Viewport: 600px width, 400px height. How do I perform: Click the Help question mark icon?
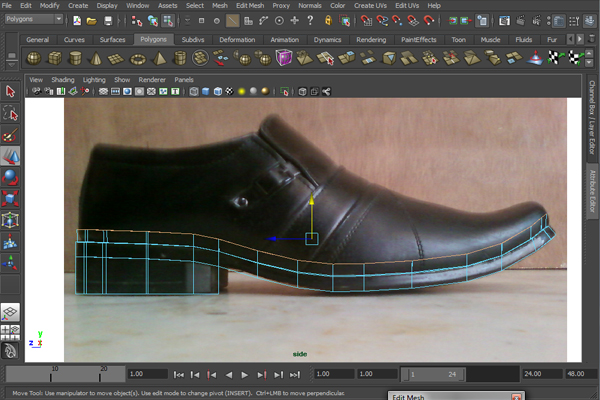tap(310, 20)
